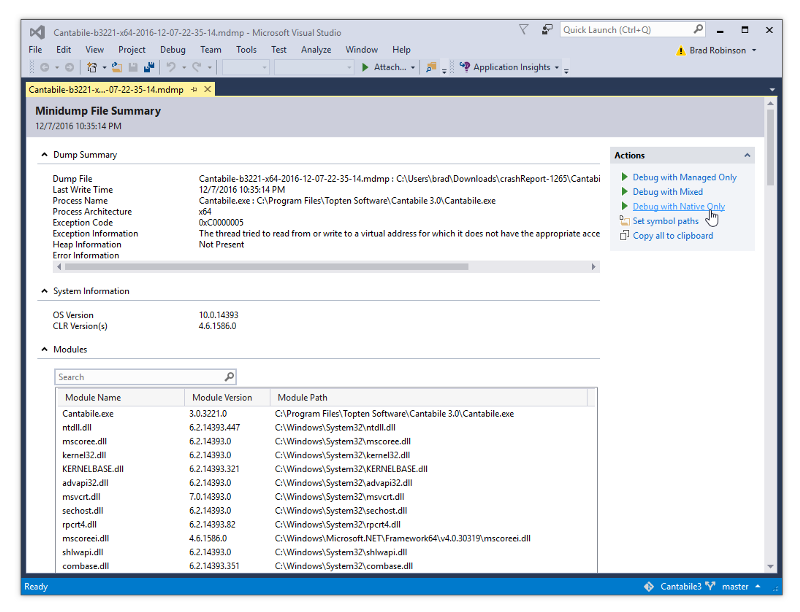
Task: Click the pin icon on the mdmp tab
Action: (x=194, y=90)
